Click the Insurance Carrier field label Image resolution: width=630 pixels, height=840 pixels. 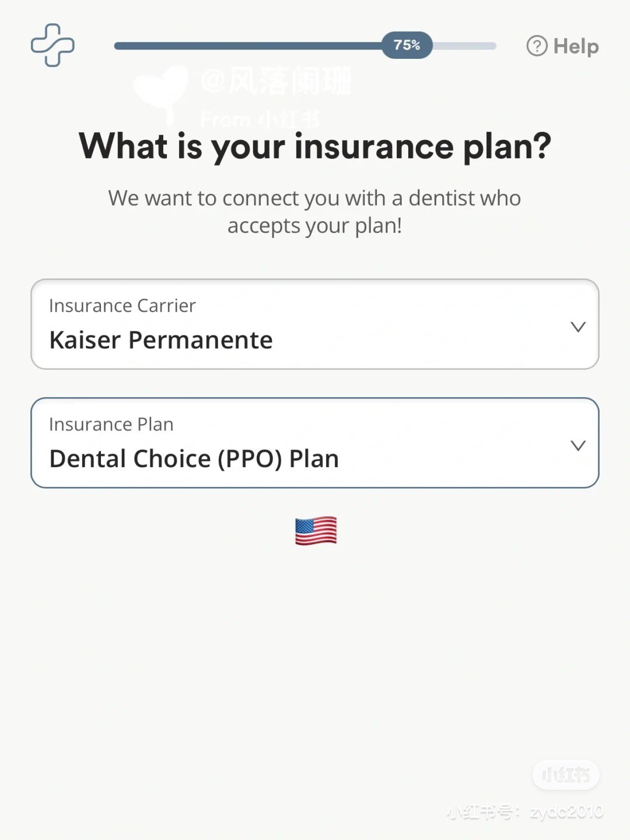click(123, 306)
